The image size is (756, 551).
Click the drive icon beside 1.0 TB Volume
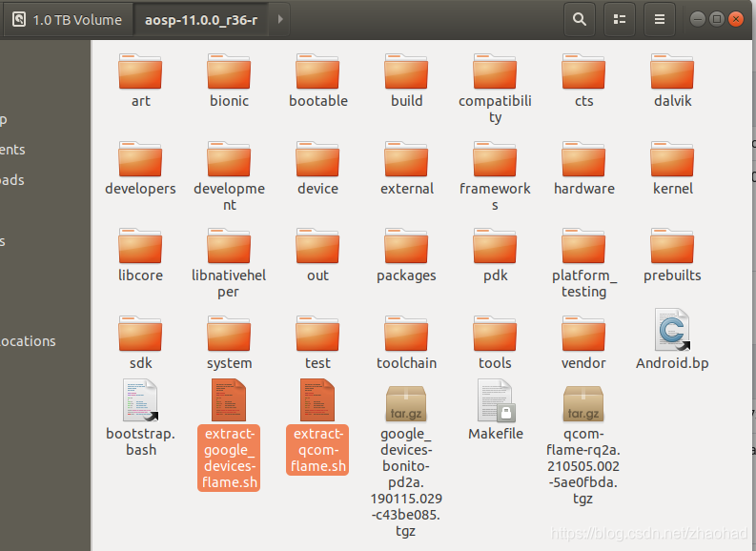coord(19,19)
